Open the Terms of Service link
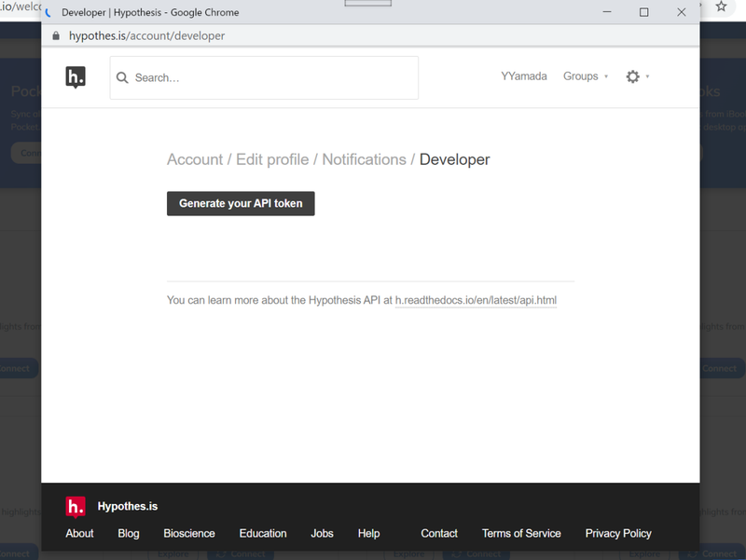This screenshot has height=560, width=746. click(x=521, y=533)
